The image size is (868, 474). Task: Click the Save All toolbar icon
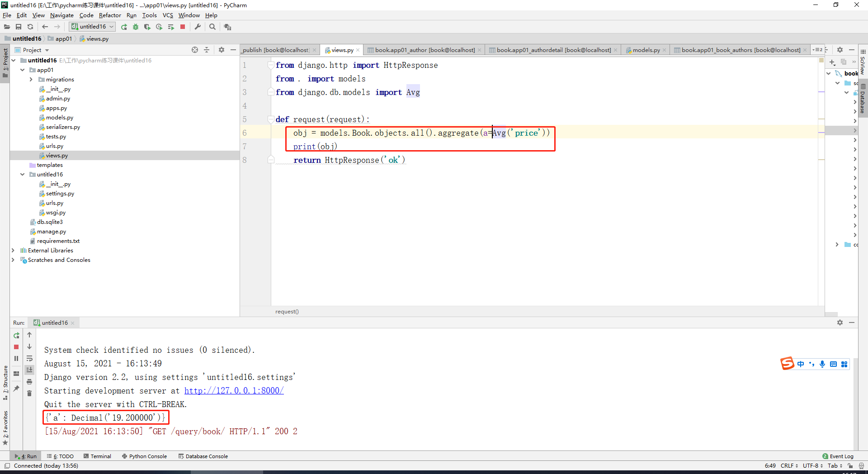click(19, 27)
